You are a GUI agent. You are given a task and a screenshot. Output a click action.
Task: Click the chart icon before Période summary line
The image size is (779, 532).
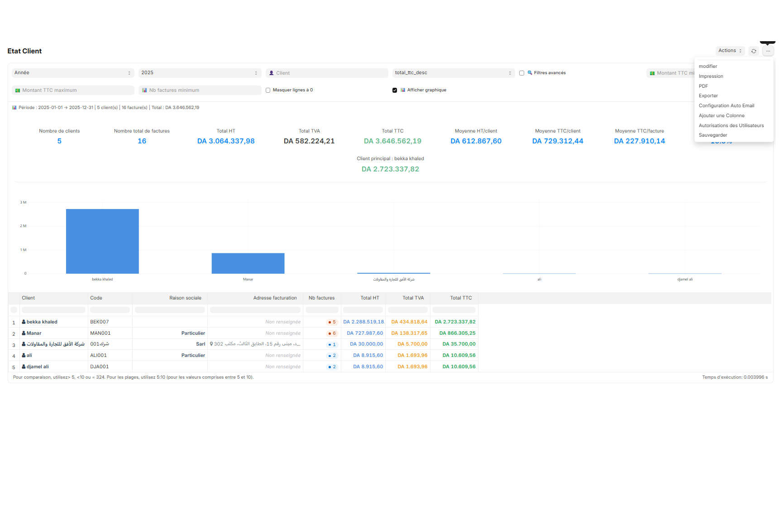pos(14,107)
